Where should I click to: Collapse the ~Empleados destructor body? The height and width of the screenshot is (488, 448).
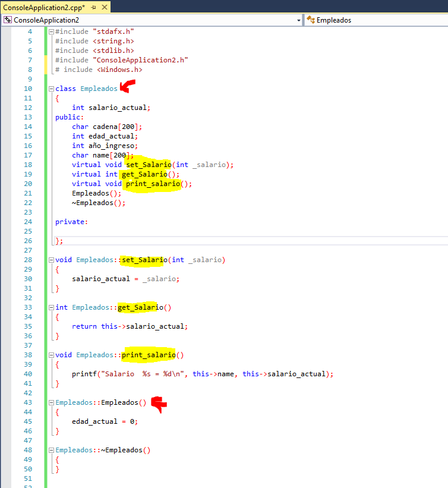tap(51, 450)
